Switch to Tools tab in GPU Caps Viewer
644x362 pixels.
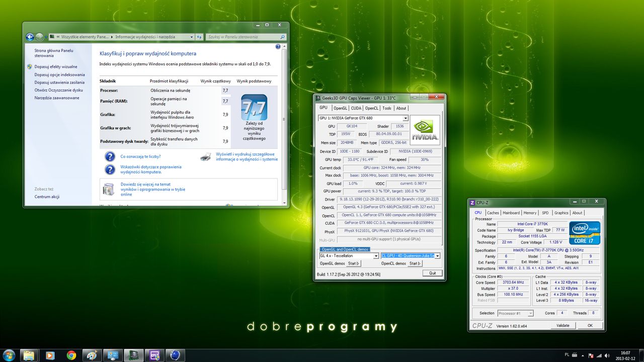[x=387, y=108]
